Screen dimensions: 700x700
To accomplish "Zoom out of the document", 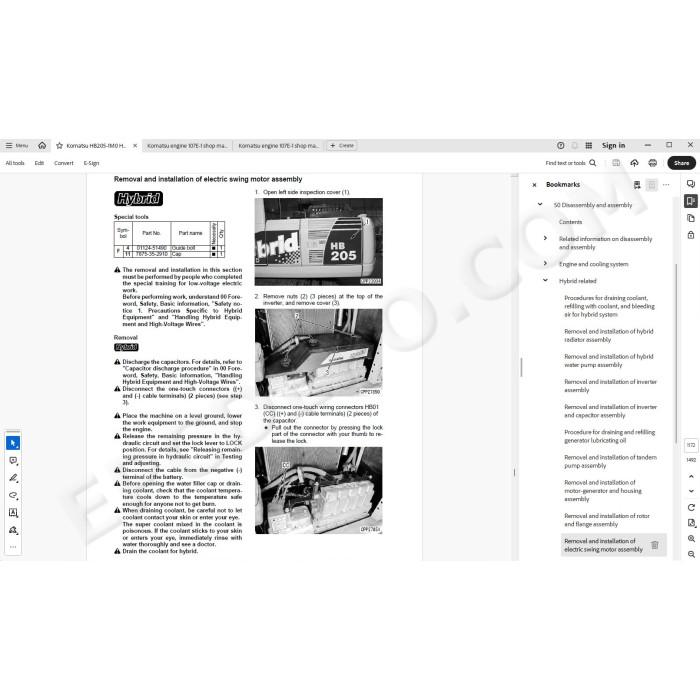I will click(x=691, y=554).
